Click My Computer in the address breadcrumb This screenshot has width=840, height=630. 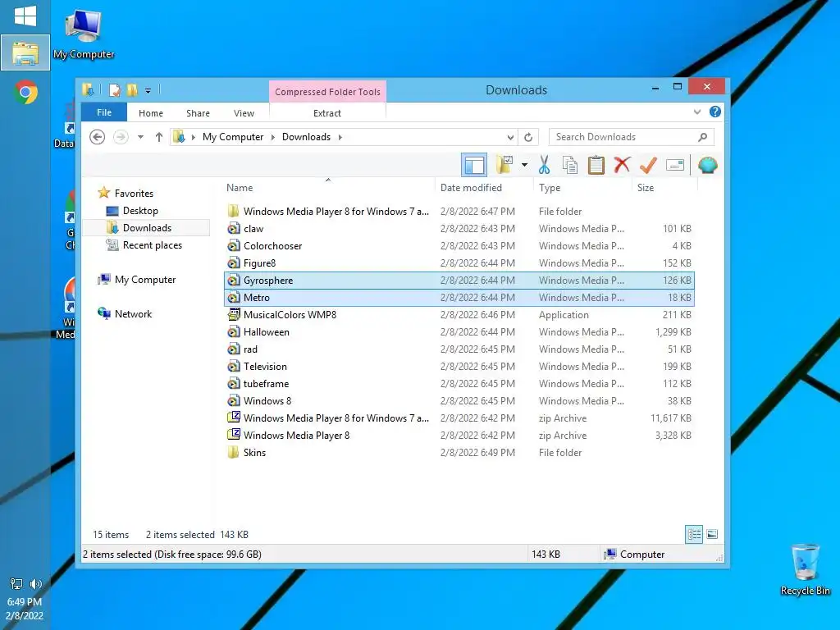point(233,137)
